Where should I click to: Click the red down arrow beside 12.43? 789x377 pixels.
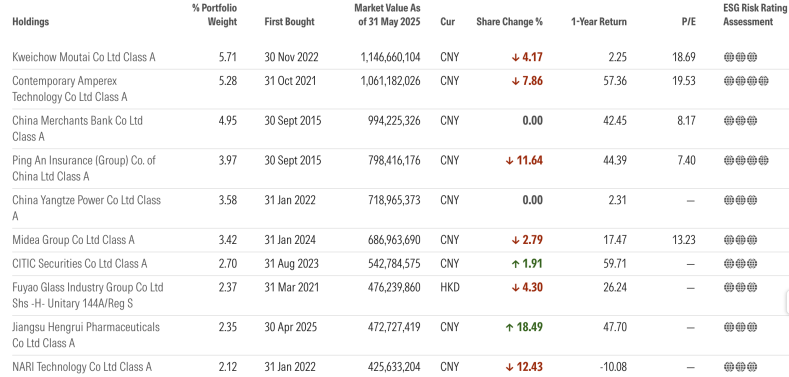tap(508, 367)
